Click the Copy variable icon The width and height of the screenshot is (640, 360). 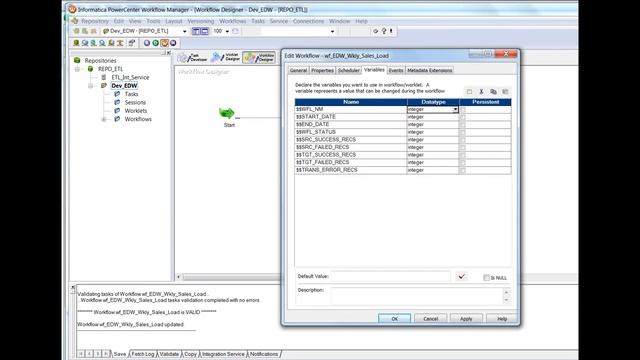[493, 91]
